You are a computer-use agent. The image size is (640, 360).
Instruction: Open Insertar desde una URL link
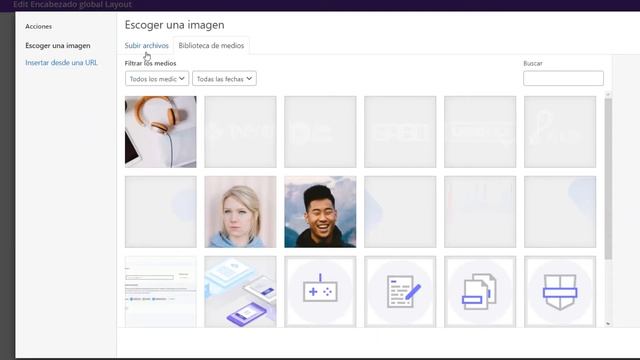pos(61,62)
